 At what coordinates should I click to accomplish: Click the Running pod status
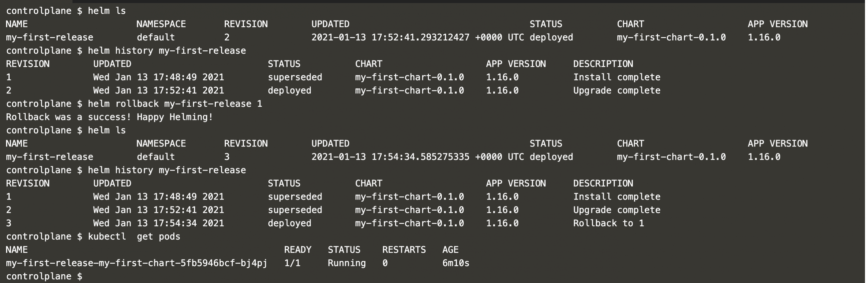(x=347, y=263)
